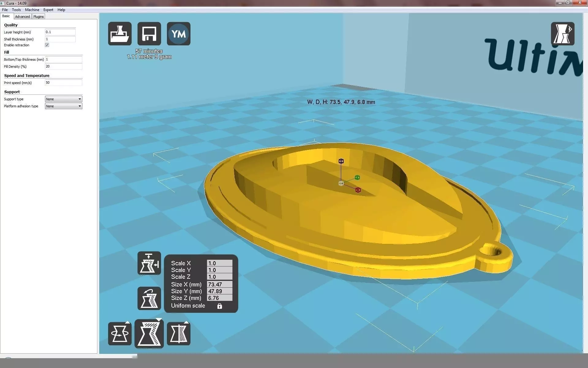588x368 pixels.
Task: Expand the Support type dropdown
Action: point(63,99)
